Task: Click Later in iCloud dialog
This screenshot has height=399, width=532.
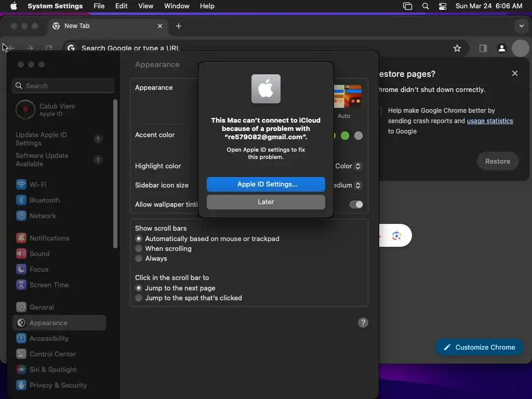Action: pos(265,202)
